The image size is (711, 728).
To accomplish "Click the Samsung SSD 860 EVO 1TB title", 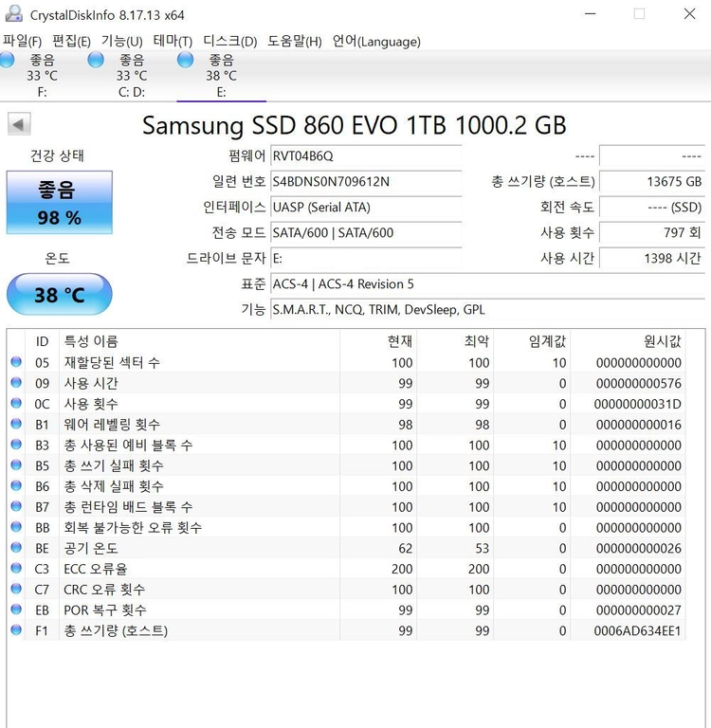I will point(354,125).
